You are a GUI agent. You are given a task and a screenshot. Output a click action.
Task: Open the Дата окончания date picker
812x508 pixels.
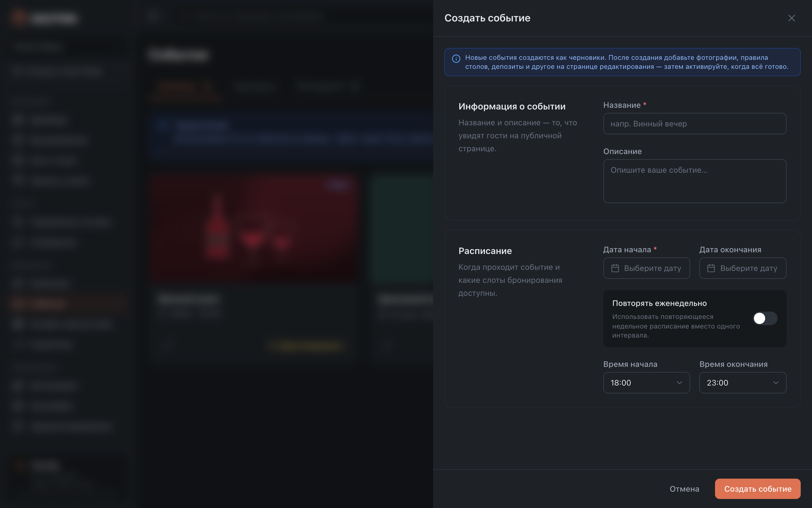point(743,268)
